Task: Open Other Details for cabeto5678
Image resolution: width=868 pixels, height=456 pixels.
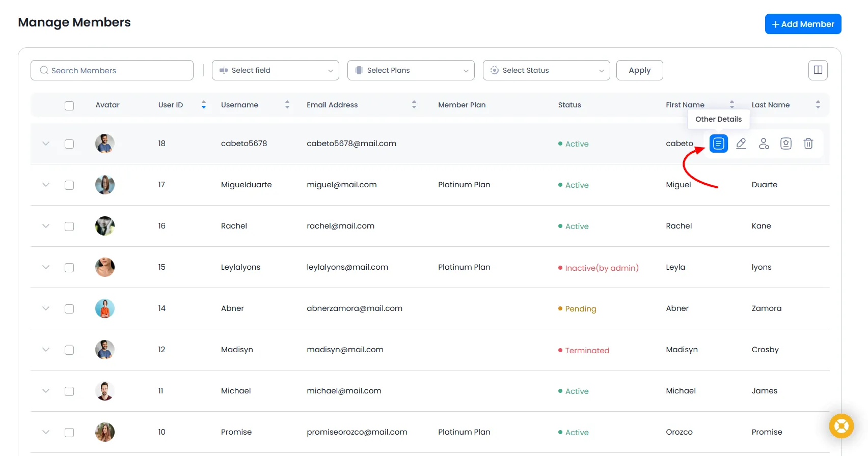Action: coord(718,144)
